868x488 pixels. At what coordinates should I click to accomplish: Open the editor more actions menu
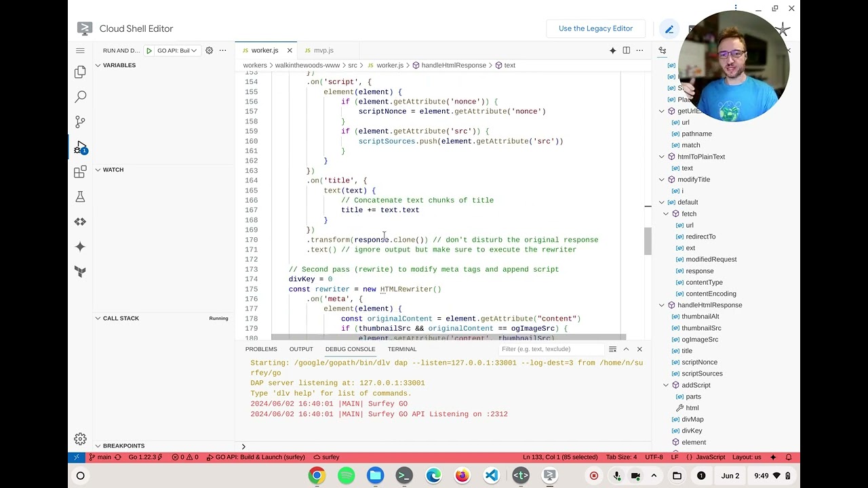[639, 50]
